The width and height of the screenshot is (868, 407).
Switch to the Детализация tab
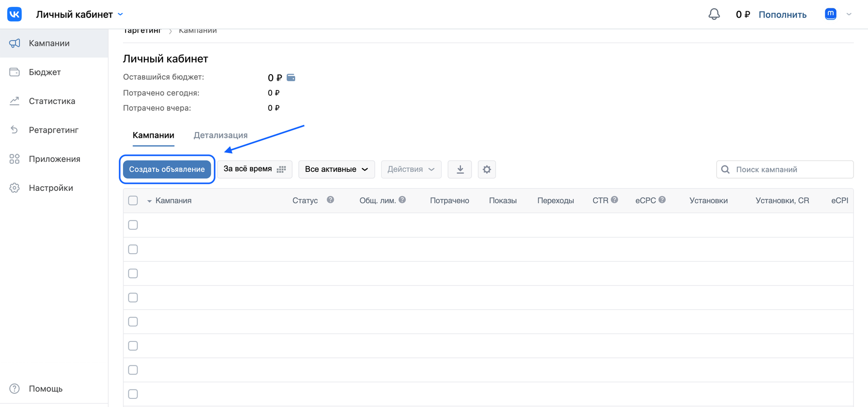click(221, 135)
